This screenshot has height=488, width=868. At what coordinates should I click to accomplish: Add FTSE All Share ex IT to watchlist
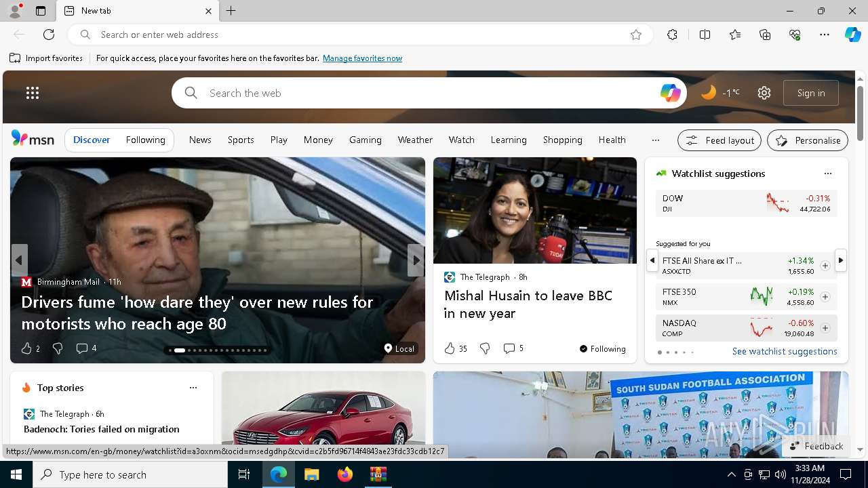(x=825, y=266)
